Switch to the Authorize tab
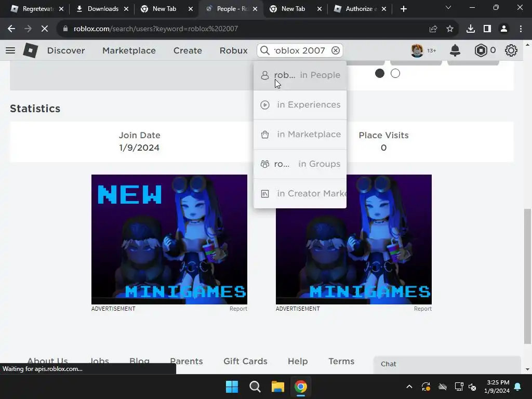This screenshot has width=532, height=399. (x=360, y=9)
